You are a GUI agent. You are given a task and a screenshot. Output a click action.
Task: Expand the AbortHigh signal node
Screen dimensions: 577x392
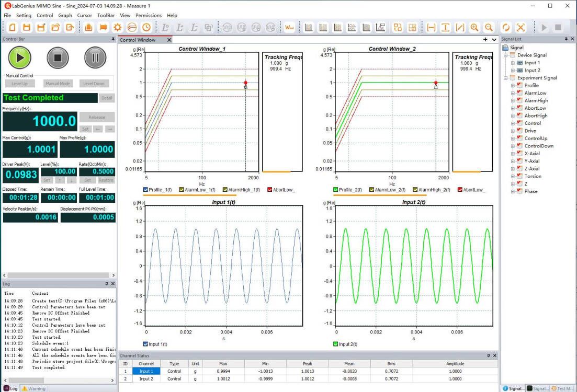(x=513, y=116)
